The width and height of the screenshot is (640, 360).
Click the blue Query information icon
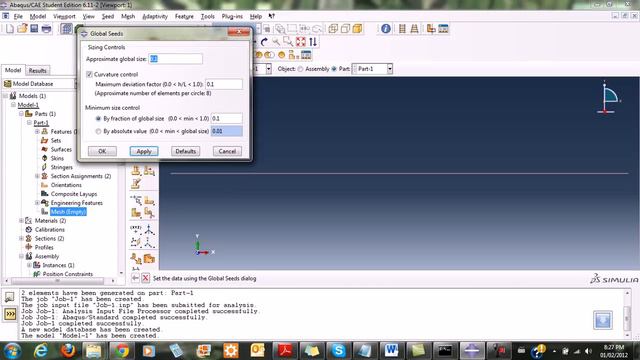coord(386,29)
